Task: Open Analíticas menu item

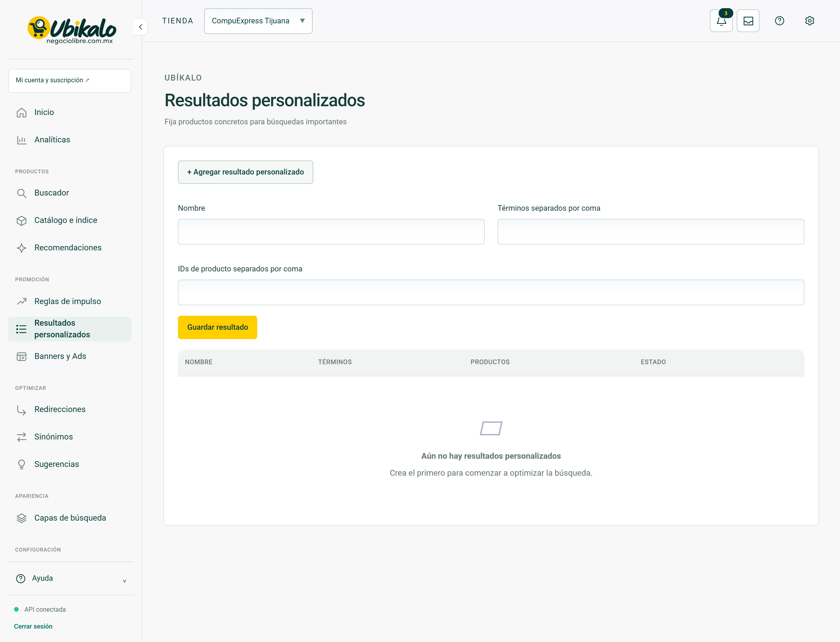Action: (x=69, y=140)
